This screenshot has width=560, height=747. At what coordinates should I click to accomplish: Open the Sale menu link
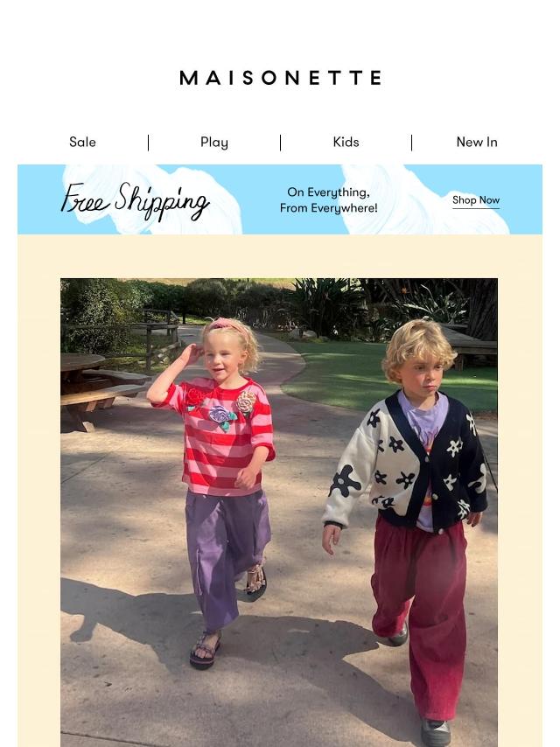tap(82, 142)
